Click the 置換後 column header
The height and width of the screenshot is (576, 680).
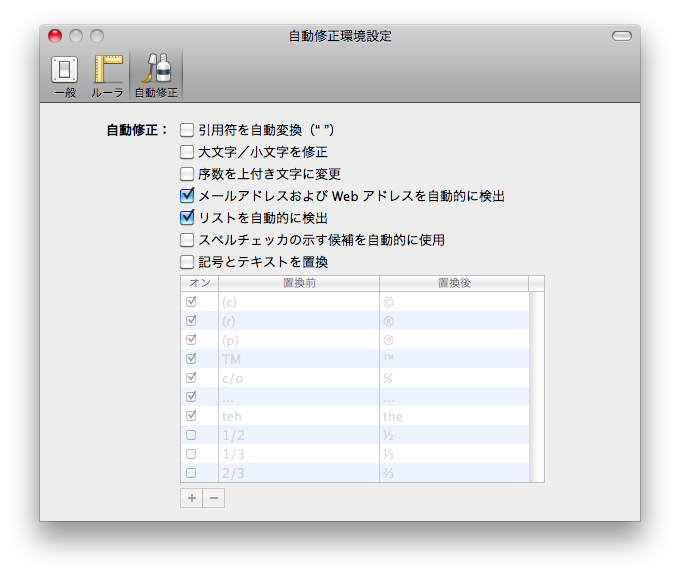[454, 283]
